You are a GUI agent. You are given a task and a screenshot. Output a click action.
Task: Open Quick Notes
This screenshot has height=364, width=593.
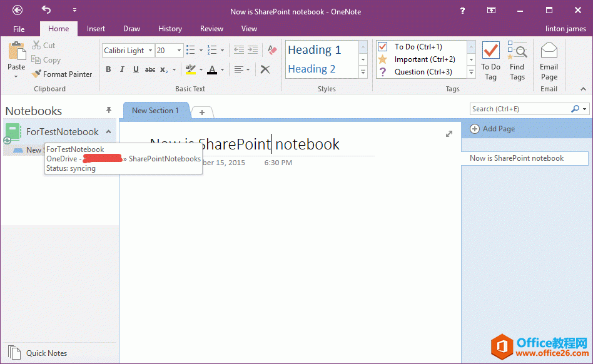point(46,353)
